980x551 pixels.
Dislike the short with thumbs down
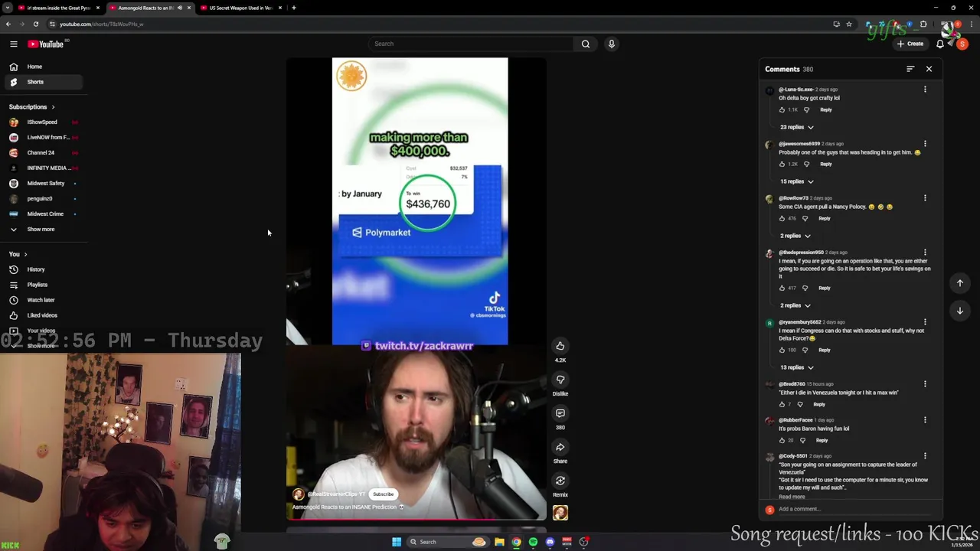(560, 380)
